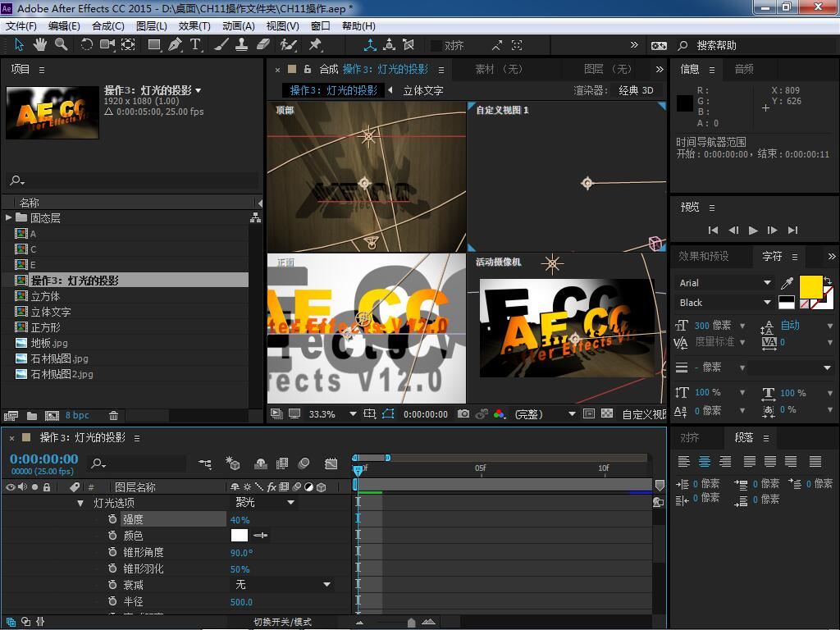Click the eyedropper in Character panel

click(787, 283)
